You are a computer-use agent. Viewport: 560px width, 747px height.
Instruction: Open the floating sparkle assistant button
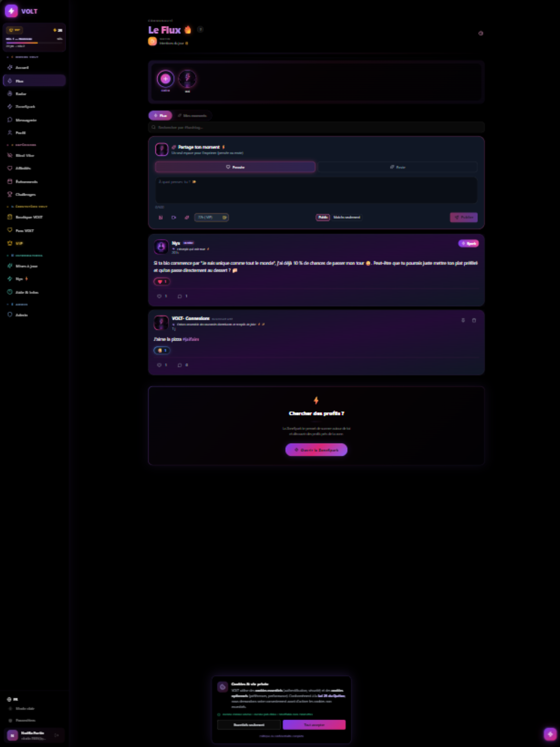550,734
